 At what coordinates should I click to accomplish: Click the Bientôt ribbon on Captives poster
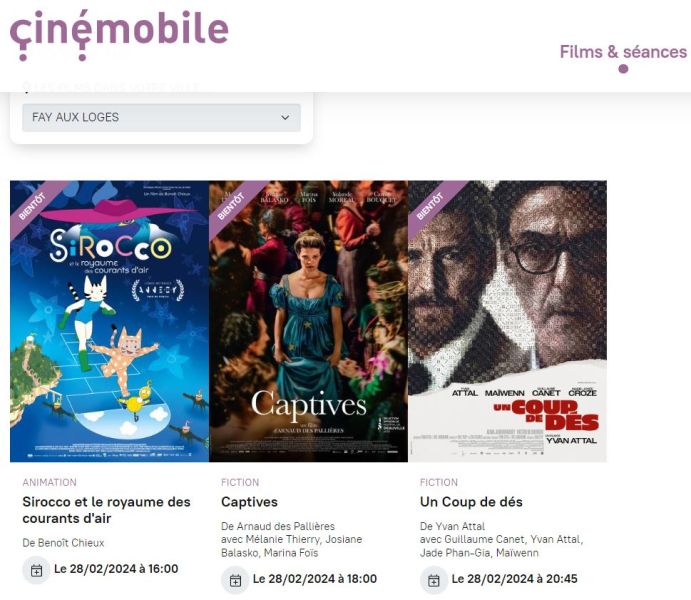tap(233, 205)
